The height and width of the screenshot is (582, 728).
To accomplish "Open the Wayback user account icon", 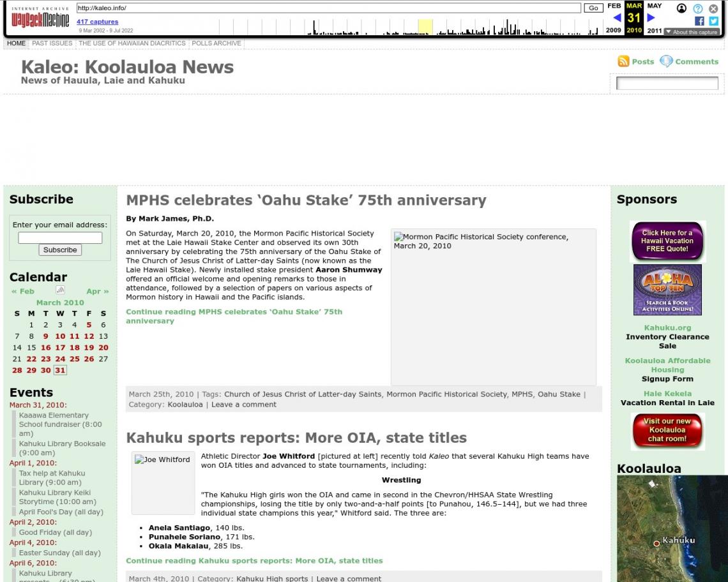I will [681, 8].
